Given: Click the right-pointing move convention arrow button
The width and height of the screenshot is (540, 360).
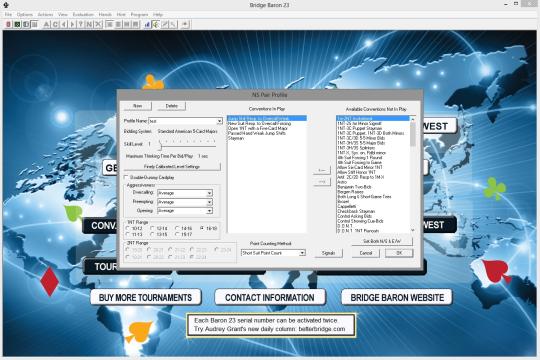Looking at the screenshot, I should click(x=322, y=181).
